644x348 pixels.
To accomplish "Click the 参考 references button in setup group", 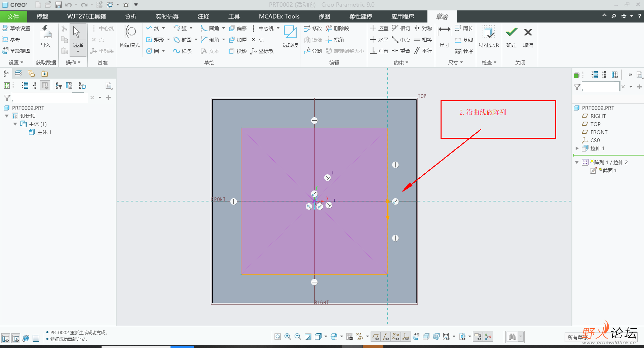I will pos(11,40).
